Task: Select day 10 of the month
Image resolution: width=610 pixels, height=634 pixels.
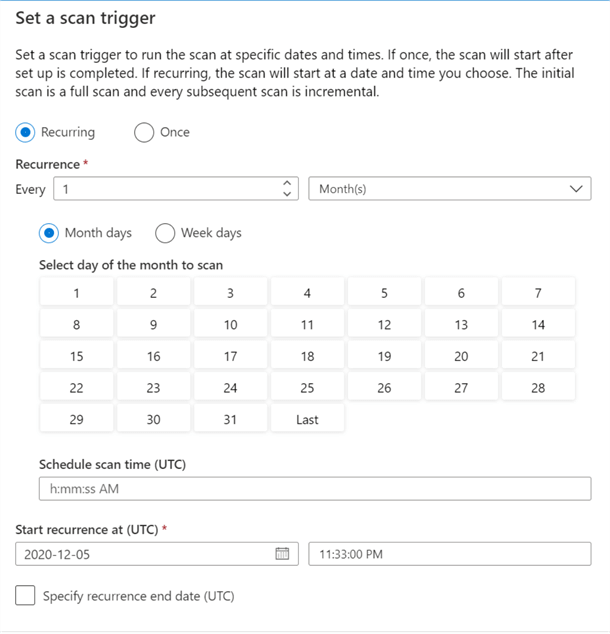Action: point(230,325)
